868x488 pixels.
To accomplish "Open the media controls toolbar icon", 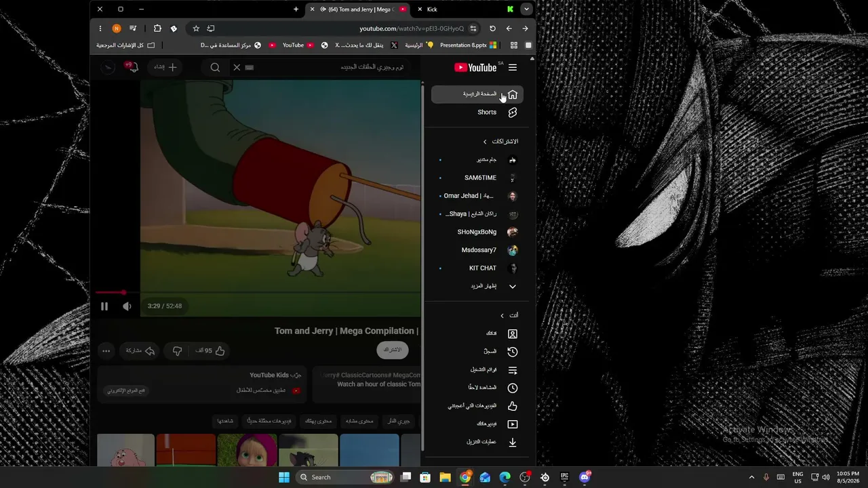I will click(133, 28).
